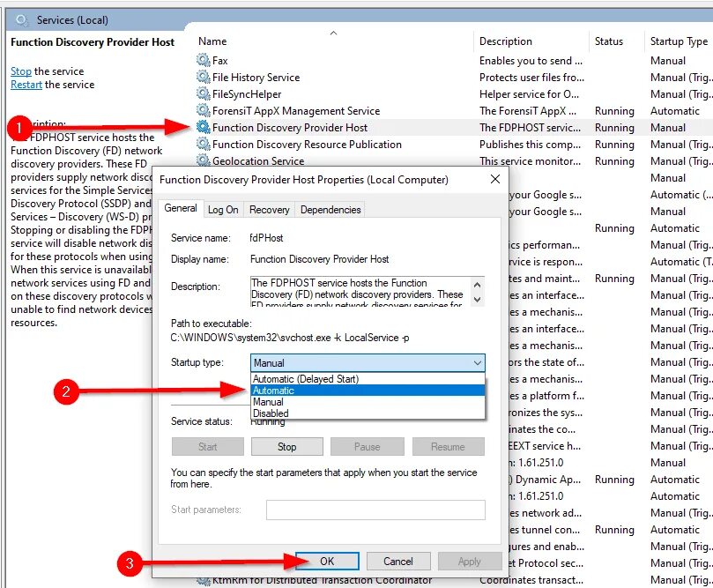Select Function Discovery Provider Host row

(x=290, y=128)
